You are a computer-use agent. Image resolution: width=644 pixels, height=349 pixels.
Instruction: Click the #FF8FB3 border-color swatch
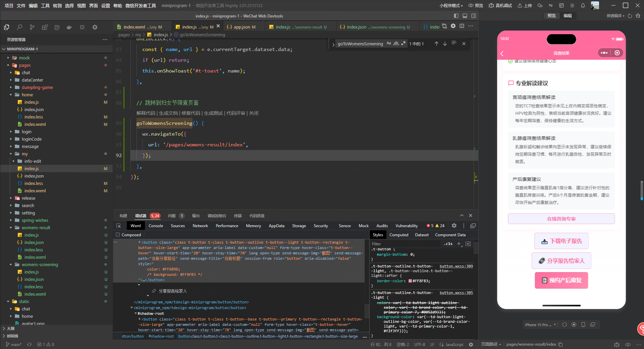pyautogui.click(x=410, y=281)
